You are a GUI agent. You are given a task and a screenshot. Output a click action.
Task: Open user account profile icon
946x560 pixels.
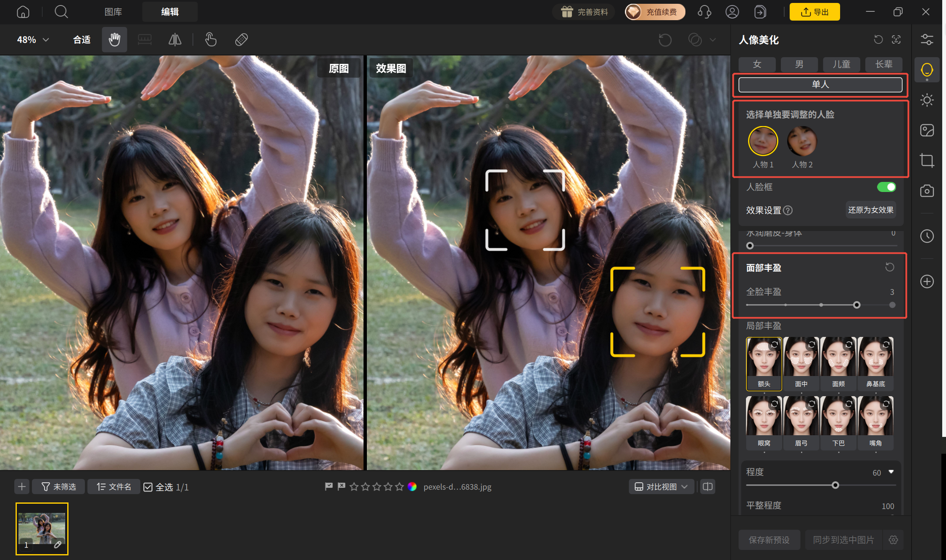coord(732,12)
